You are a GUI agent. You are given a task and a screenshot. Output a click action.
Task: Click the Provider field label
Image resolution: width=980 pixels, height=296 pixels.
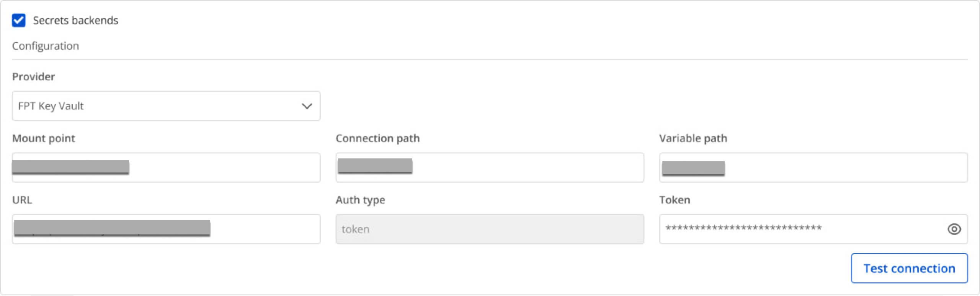[x=34, y=76]
